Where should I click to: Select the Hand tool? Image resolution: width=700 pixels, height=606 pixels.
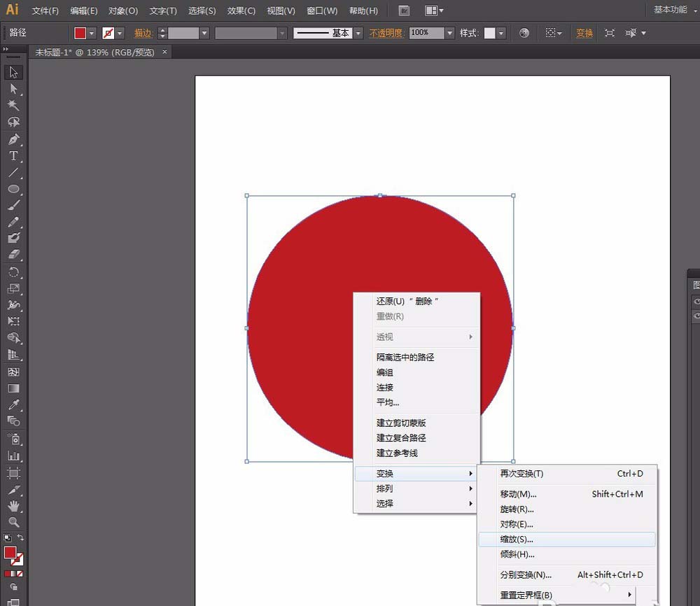[13, 506]
